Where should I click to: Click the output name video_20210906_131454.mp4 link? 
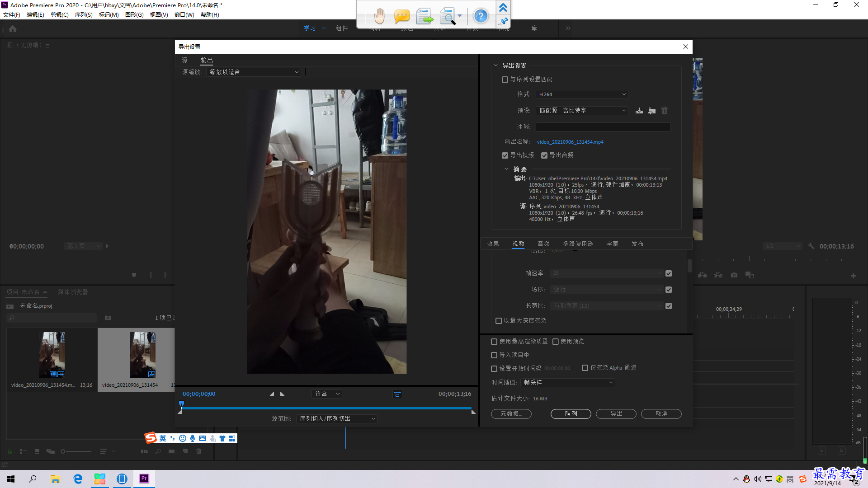click(570, 142)
